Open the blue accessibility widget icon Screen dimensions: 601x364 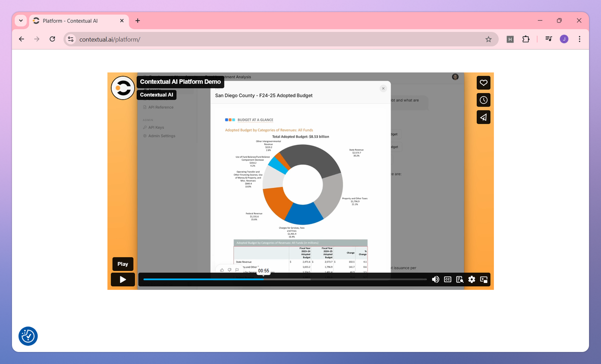point(28,336)
